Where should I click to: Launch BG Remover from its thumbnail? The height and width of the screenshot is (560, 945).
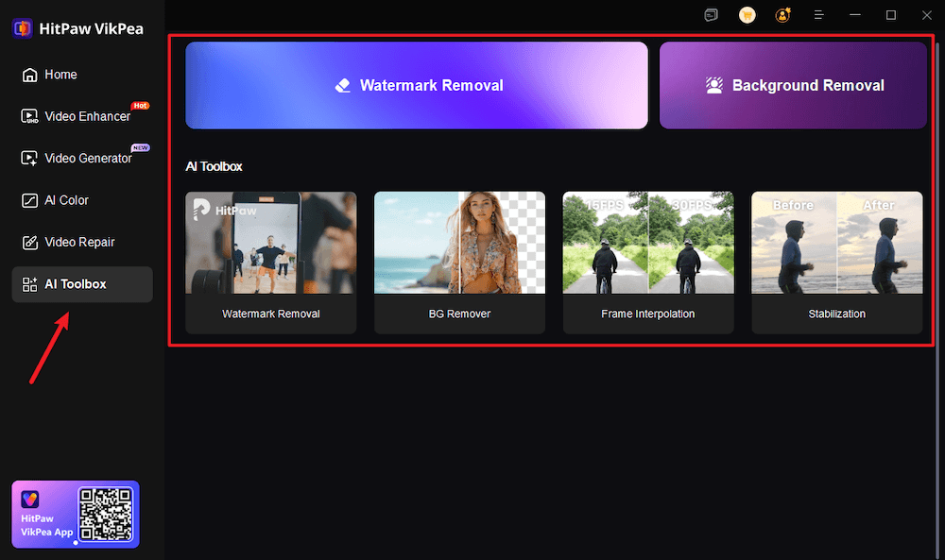[459, 263]
